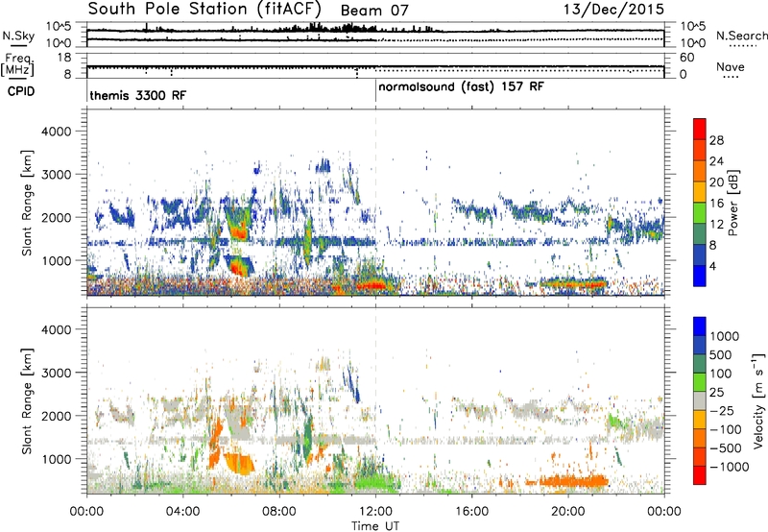
Task: Click "Slant Range [km]" label of velocity panel
Action: 27,401
